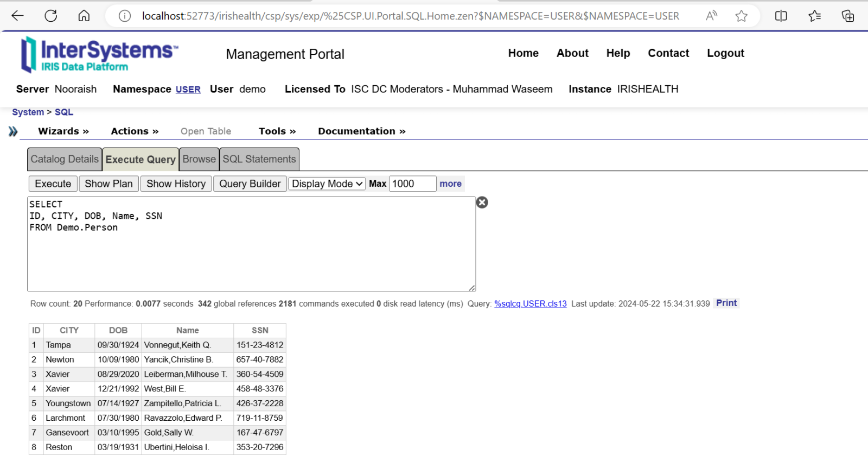The image size is (868, 455).
Task: Click the USER namespace link
Action: 188,90
